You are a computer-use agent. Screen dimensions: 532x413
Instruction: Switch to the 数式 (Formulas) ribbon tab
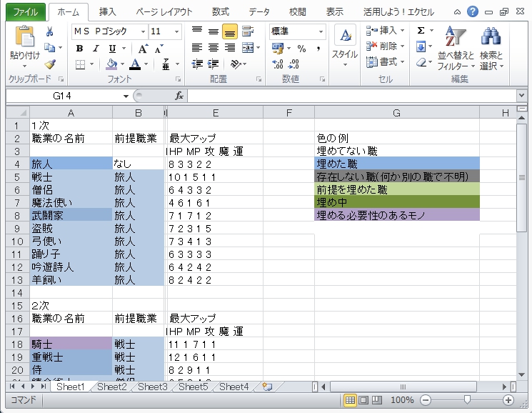point(221,11)
